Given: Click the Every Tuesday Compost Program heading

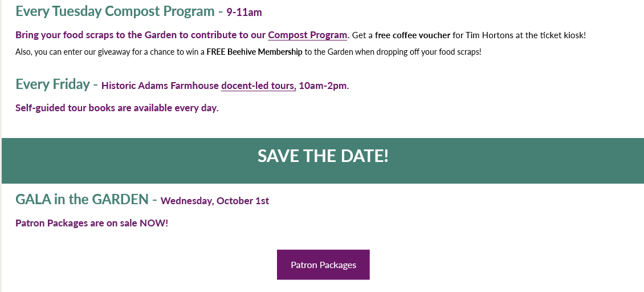Looking at the screenshot, I should tap(115, 11).
